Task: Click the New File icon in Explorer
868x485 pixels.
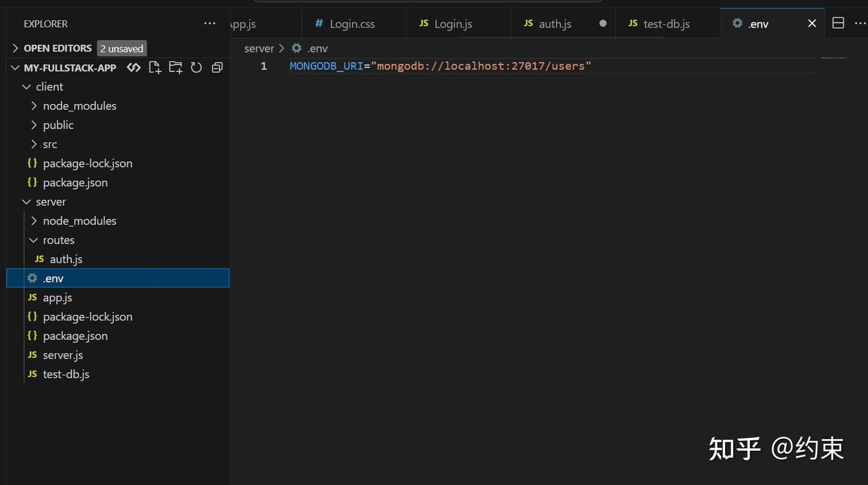Action: (155, 67)
